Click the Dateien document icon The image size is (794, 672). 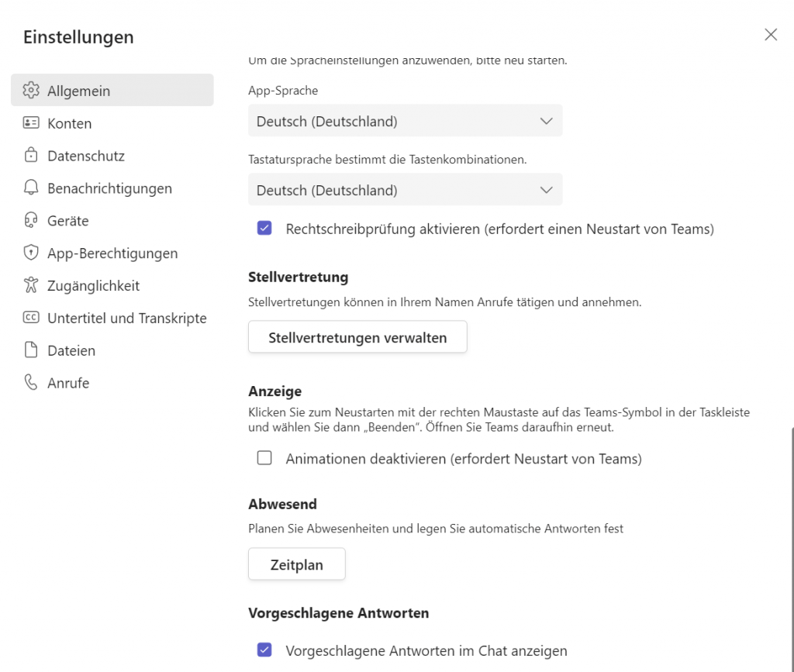tap(30, 350)
